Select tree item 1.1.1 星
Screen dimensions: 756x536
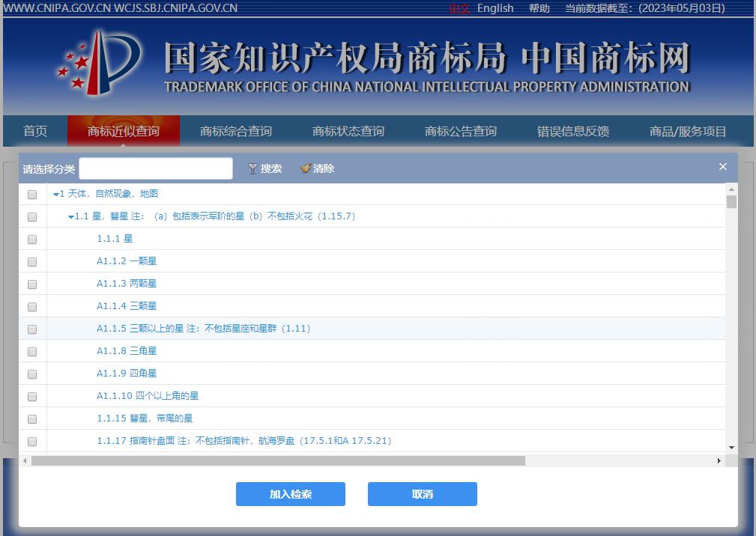tap(115, 238)
